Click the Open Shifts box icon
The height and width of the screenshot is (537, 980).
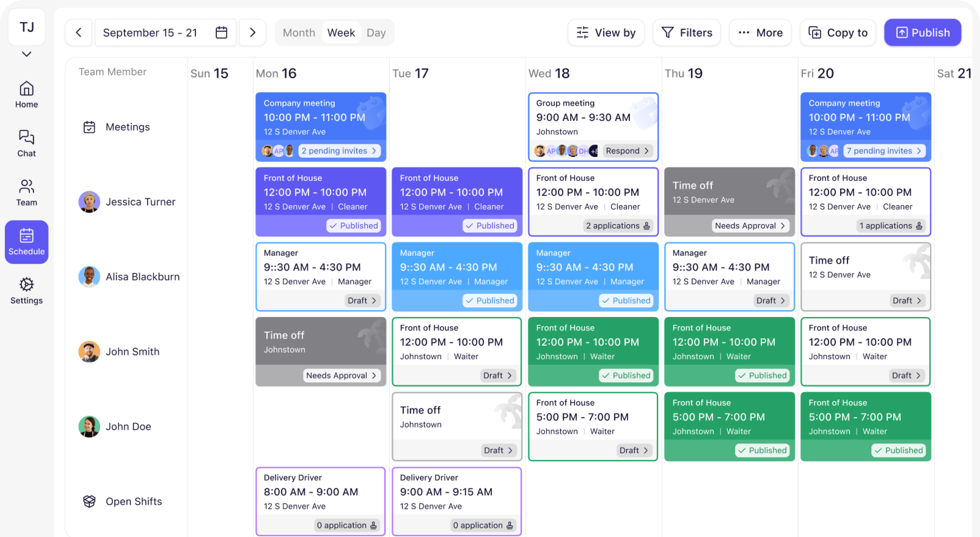(x=90, y=501)
